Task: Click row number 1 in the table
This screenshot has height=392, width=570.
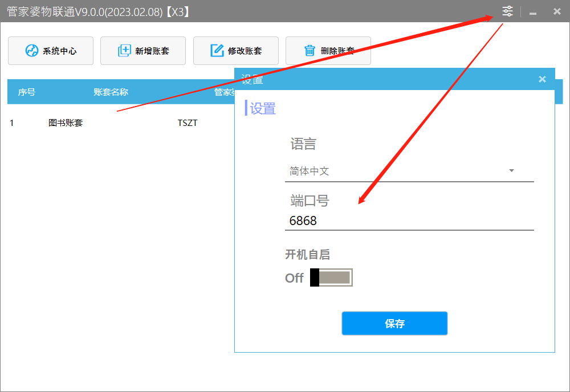Action: (11, 123)
